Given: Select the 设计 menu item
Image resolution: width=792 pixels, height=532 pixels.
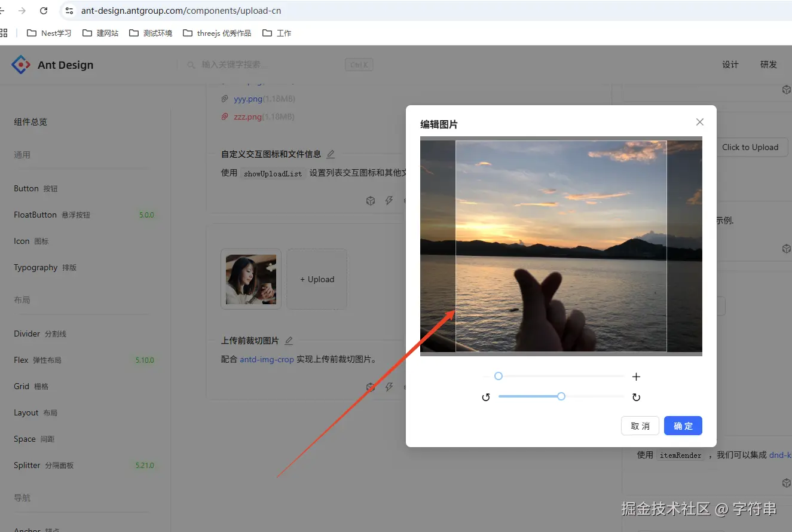Looking at the screenshot, I should [x=730, y=65].
